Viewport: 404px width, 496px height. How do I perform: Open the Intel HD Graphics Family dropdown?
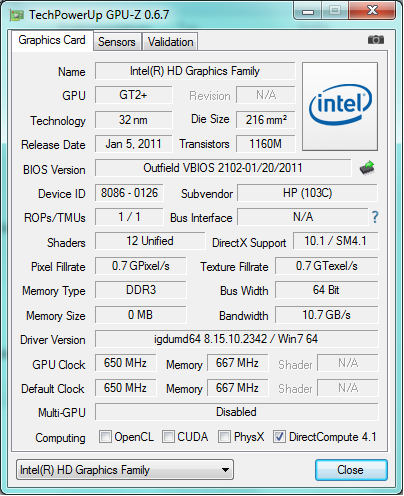click(125, 470)
